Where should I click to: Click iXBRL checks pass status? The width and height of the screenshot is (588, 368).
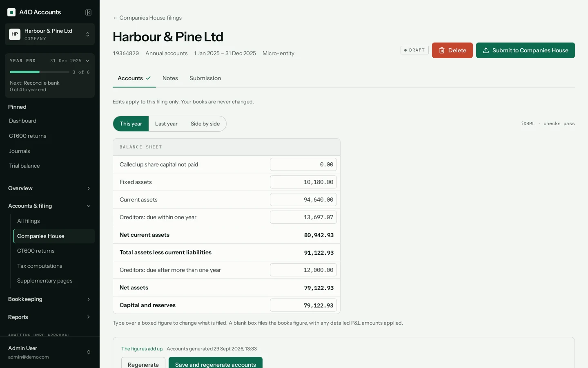tap(548, 123)
